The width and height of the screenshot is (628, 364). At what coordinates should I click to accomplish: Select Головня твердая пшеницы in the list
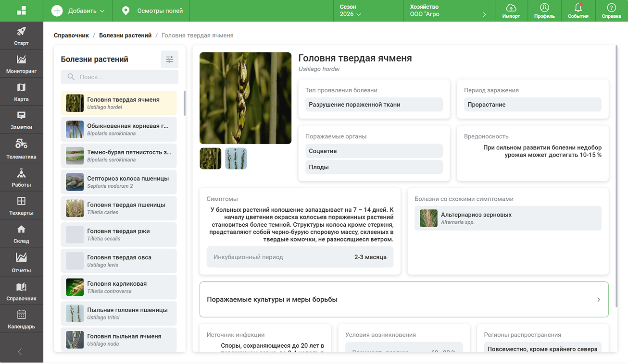pos(119,208)
